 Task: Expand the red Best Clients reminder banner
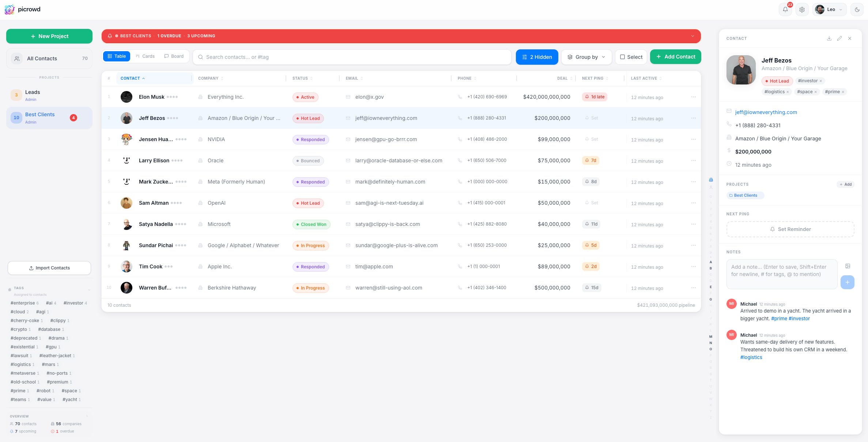[692, 36]
